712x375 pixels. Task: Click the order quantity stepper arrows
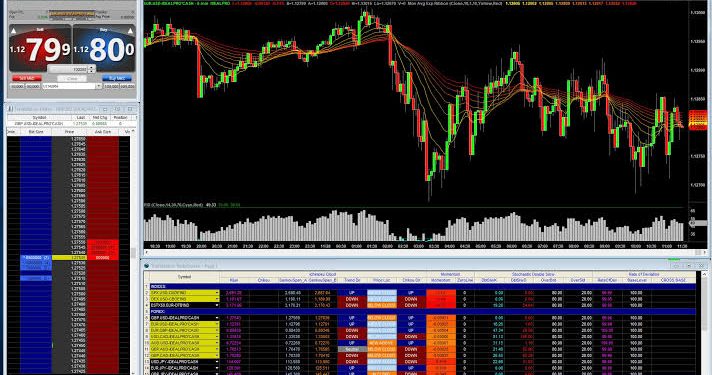tap(92, 69)
